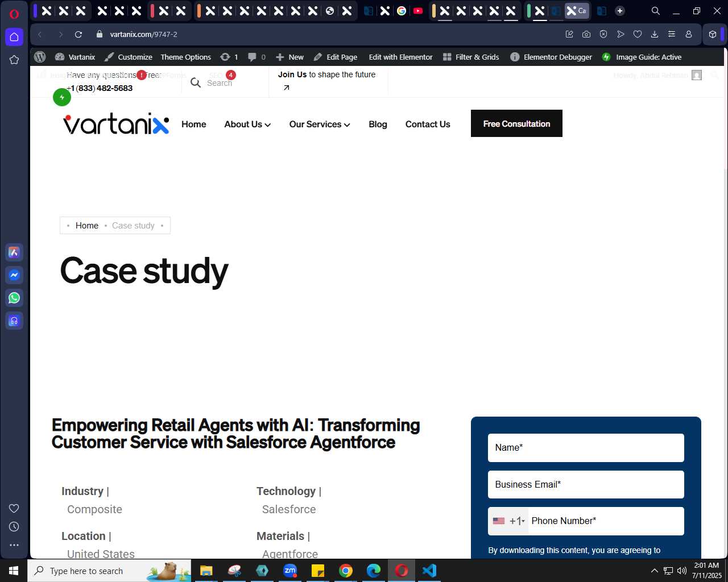728x582 pixels.
Task: Open the downloads icon in toolbar
Action: pyautogui.click(x=655, y=35)
